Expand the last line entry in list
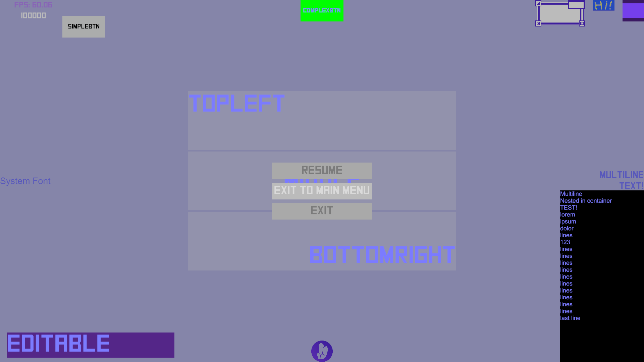 pos(570,318)
